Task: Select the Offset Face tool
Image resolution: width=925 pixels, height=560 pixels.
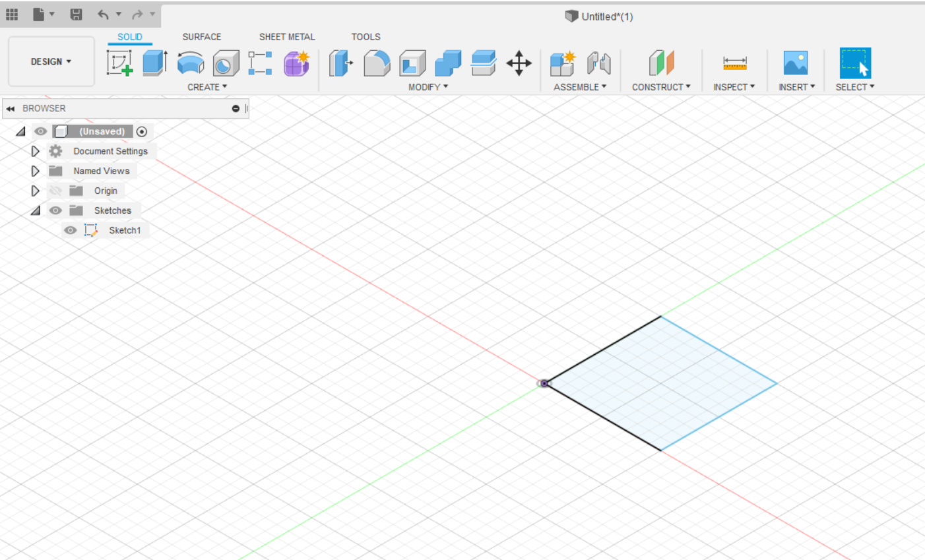Action: point(484,63)
